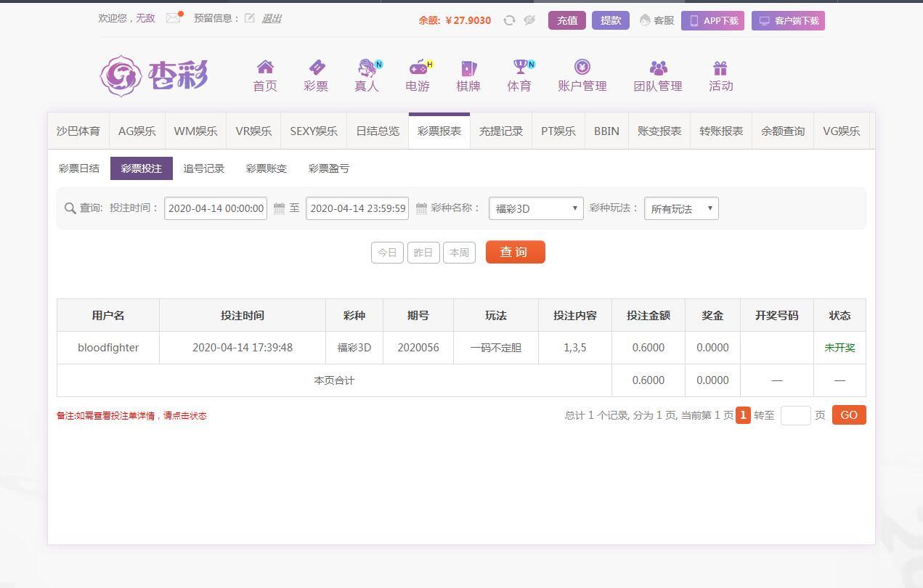Go to the 首页 home icon

(265, 68)
